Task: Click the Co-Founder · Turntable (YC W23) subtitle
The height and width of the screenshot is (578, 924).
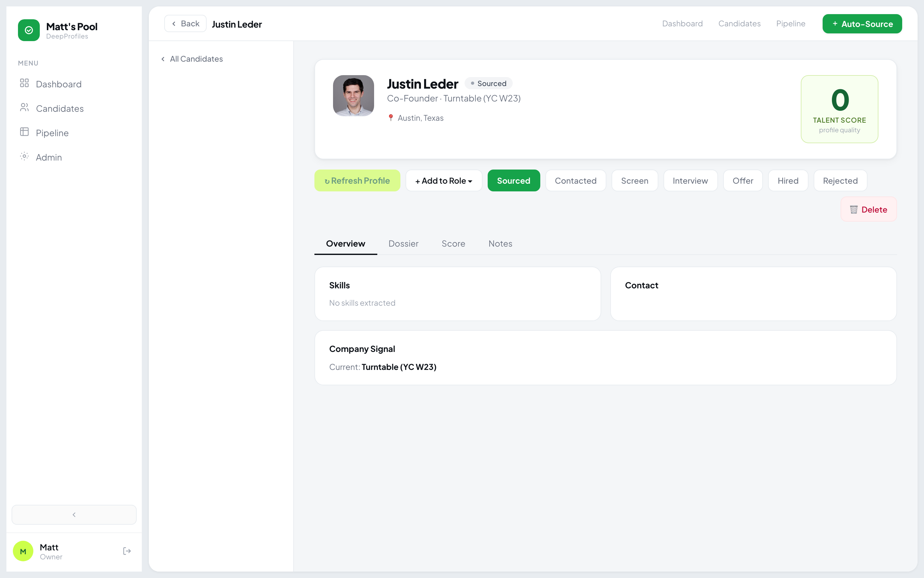Action: click(454, 99)
